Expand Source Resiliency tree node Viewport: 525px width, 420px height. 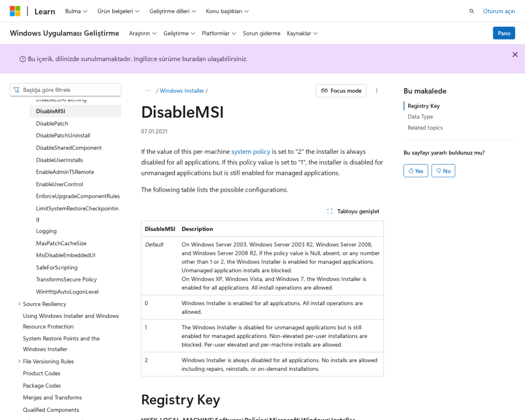tap(19, 304)
